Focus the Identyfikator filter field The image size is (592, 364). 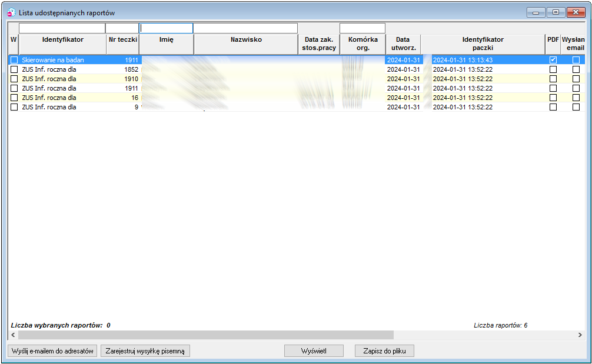click(x=62, y=28)
